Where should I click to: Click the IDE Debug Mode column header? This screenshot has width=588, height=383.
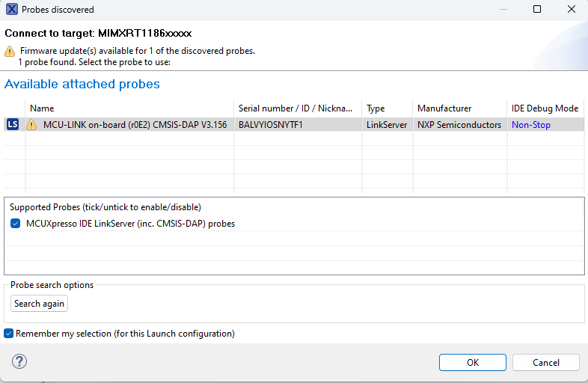[545, 108]
